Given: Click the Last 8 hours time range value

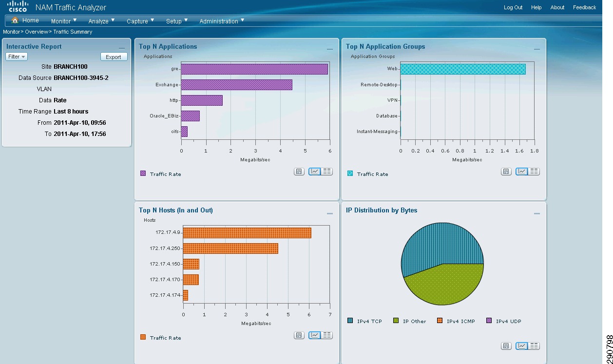Looking at the screenshot, I should 71,112.
